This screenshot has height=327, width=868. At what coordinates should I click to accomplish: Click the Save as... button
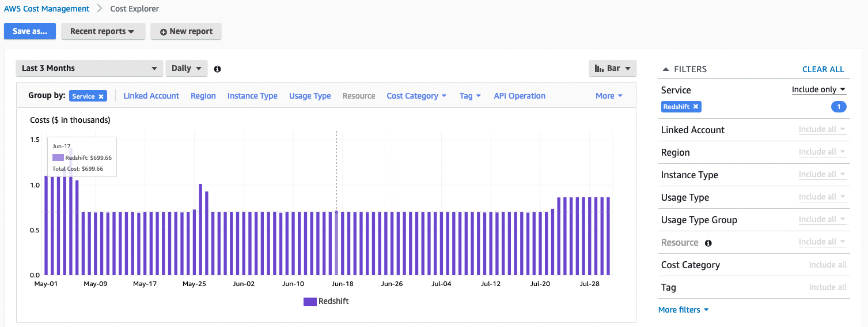click(x=30, y=31)
